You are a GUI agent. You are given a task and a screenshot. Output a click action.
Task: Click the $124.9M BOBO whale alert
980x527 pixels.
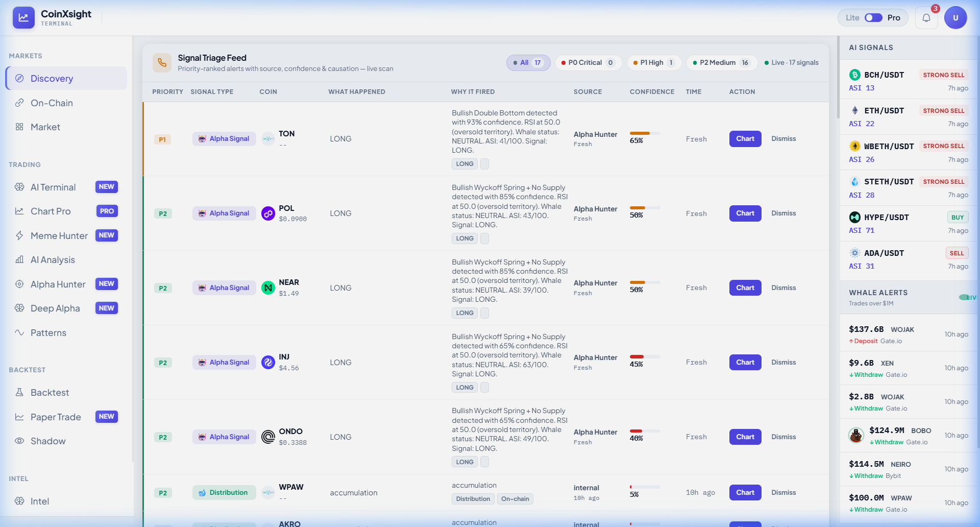tap(909, 436)
